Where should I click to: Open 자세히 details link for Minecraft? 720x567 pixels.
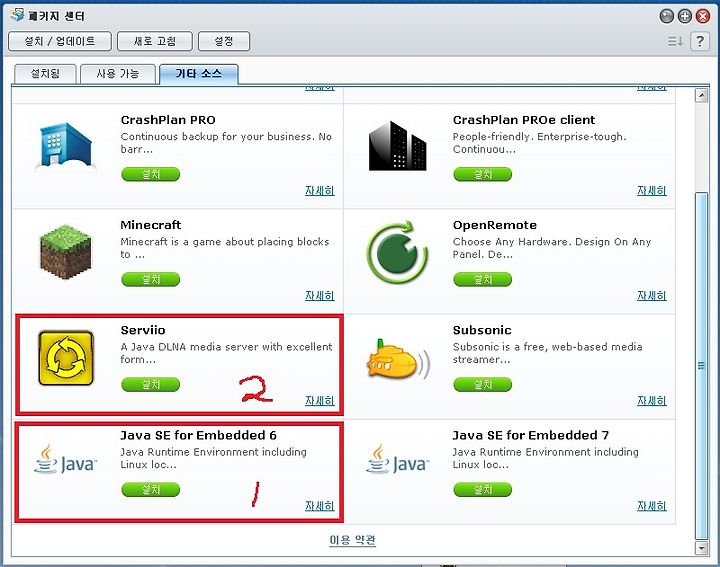click(320, 296)
